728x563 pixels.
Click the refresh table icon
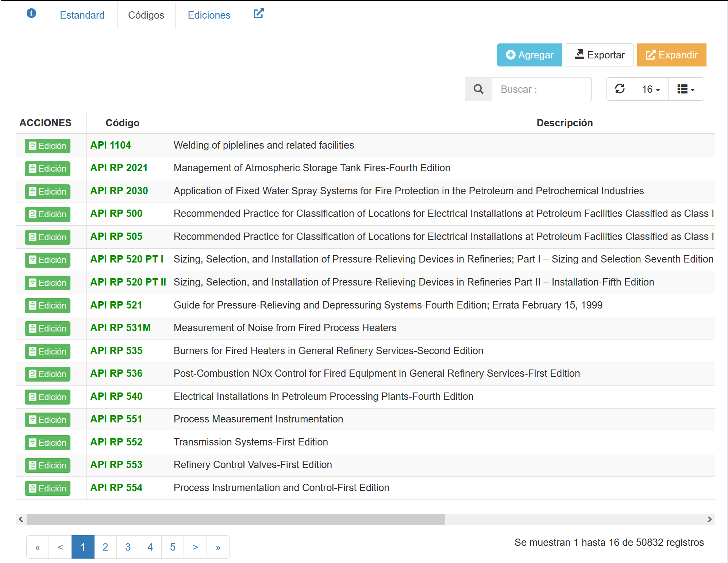[620, 89]
